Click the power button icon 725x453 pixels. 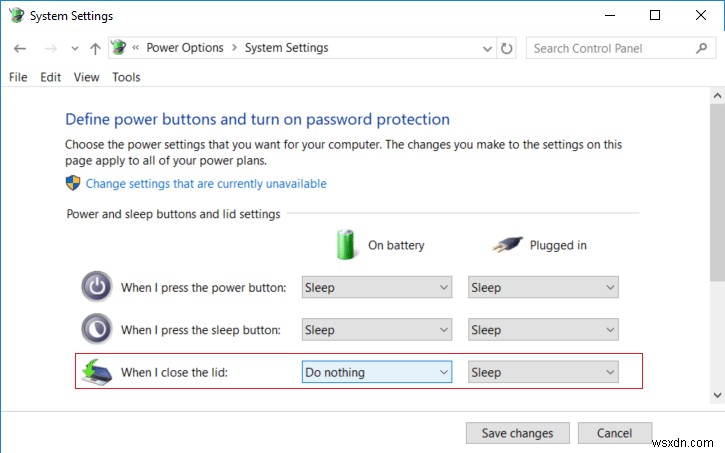coord(97,287)
